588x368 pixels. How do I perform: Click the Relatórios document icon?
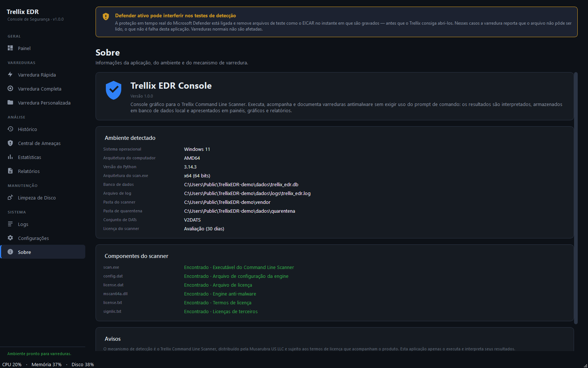click(x=10, y=171)
